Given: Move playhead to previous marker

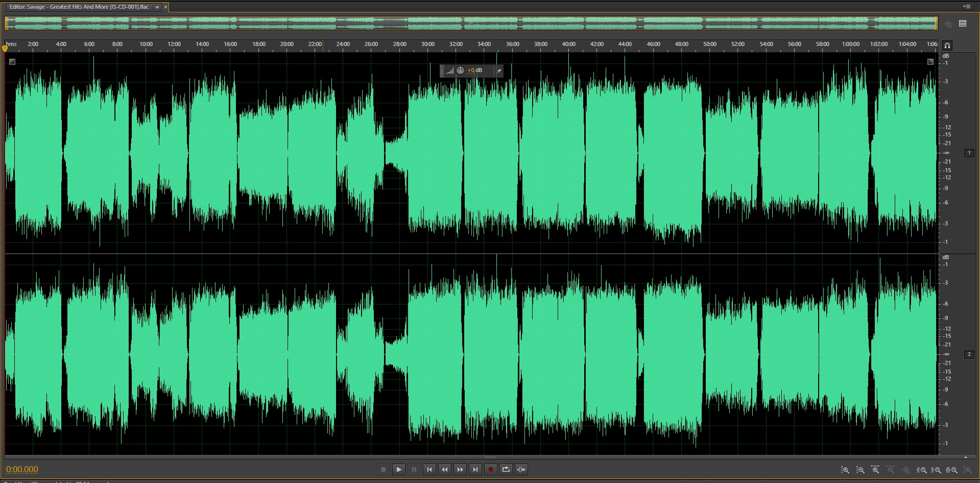Looking at the screenshot, I should click(429, 469).
